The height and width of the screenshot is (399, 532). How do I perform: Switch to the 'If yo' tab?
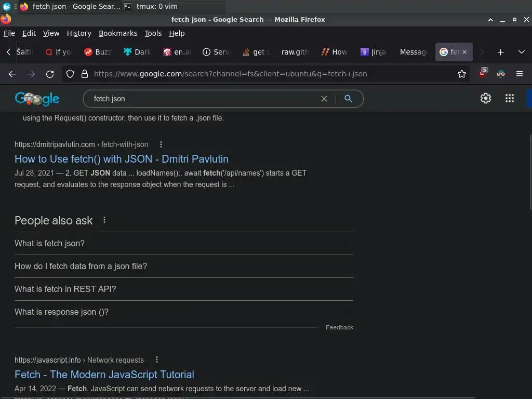coord(59,52)
